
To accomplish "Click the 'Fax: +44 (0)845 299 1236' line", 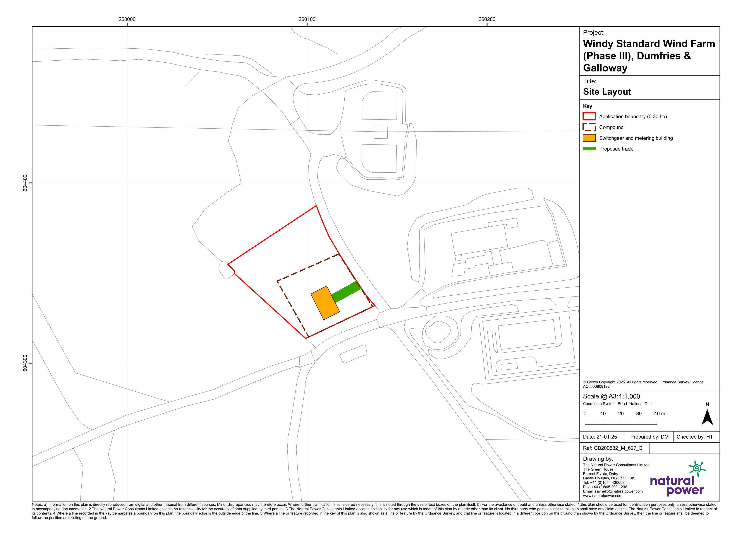I will pyautogui.click(x=605, y=487).
